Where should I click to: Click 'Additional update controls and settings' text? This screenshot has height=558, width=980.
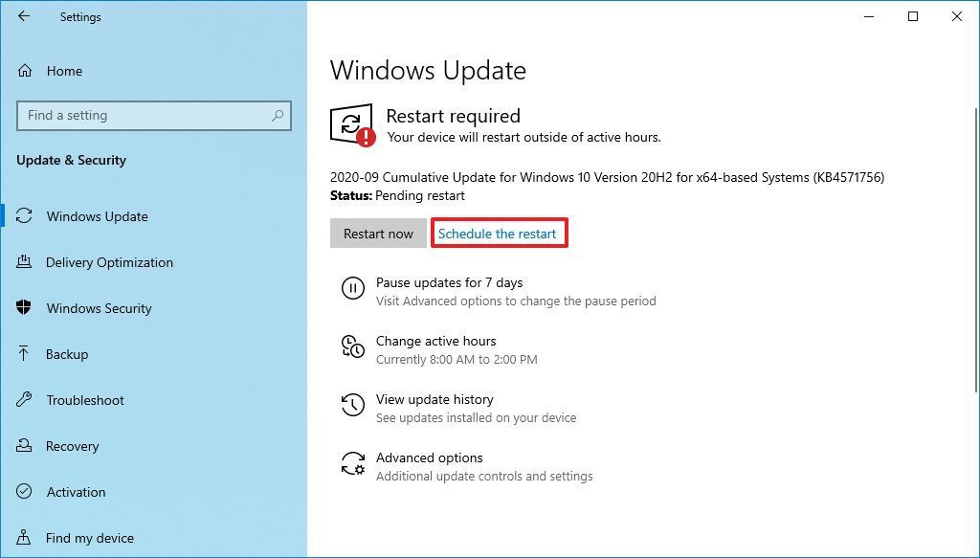pyautogui.click(x=484, y=476)
